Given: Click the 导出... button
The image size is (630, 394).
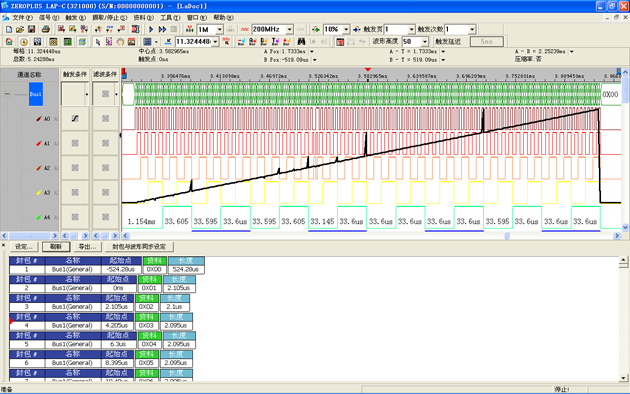Looking at the screenshot, I should click(87, 247).
